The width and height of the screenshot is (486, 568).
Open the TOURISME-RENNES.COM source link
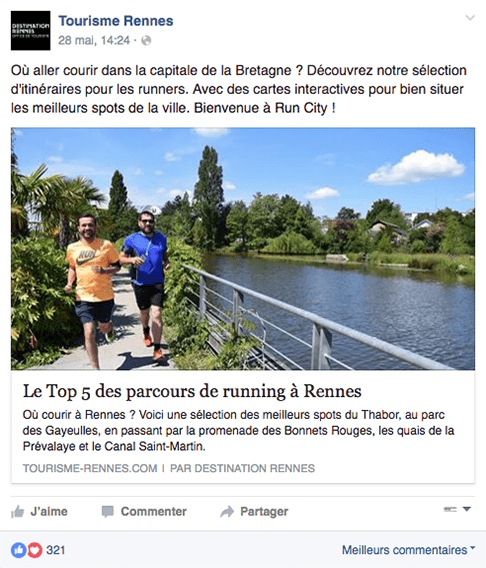point(90,468)
